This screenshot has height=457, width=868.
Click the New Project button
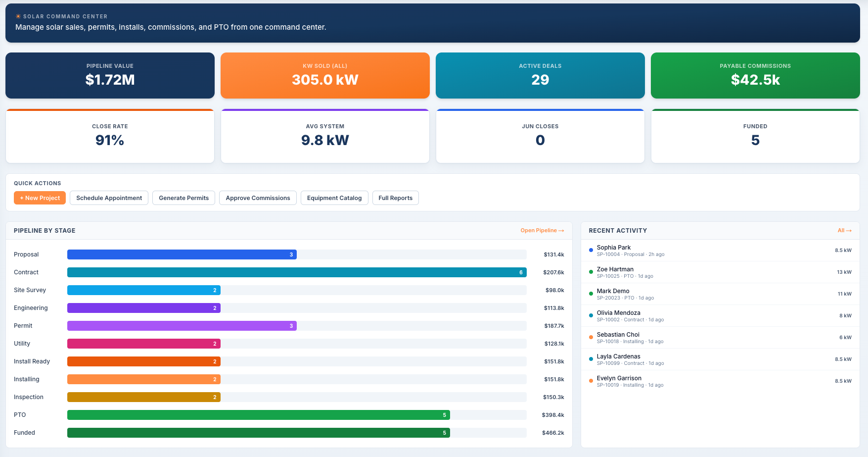pyautogui.click(x=40, y=198)
